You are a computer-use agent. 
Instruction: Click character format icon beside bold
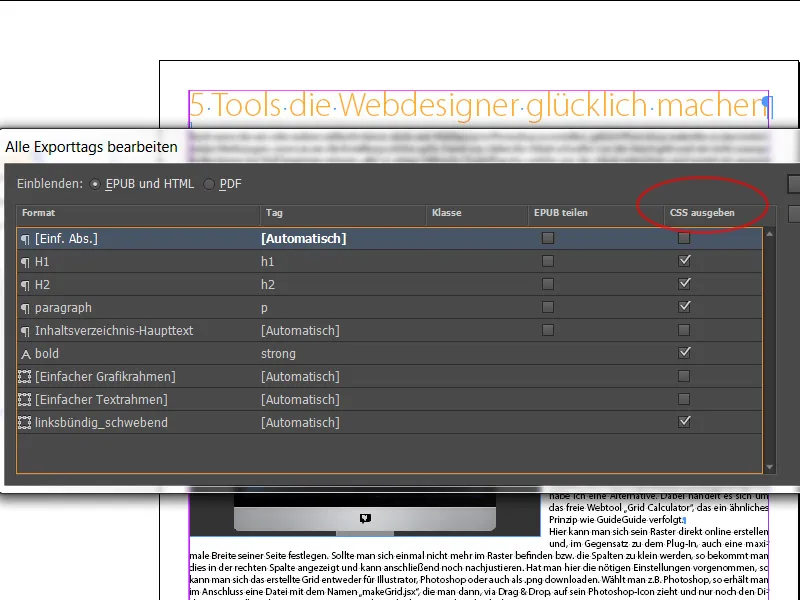click(26, 354)
